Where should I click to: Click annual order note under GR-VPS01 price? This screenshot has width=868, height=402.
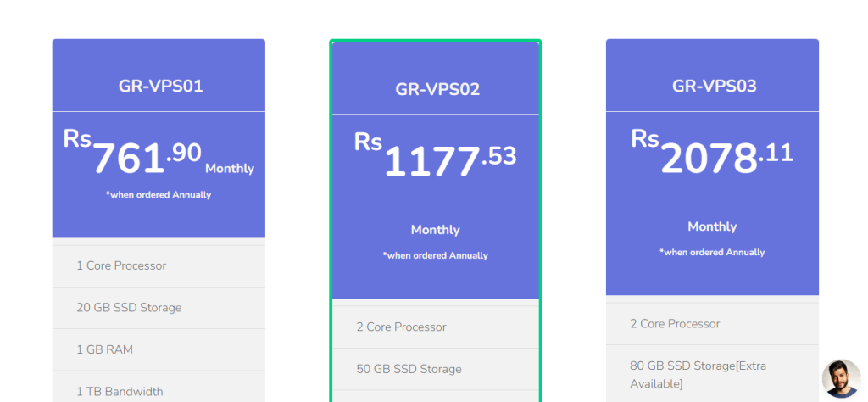pos(159,195)
